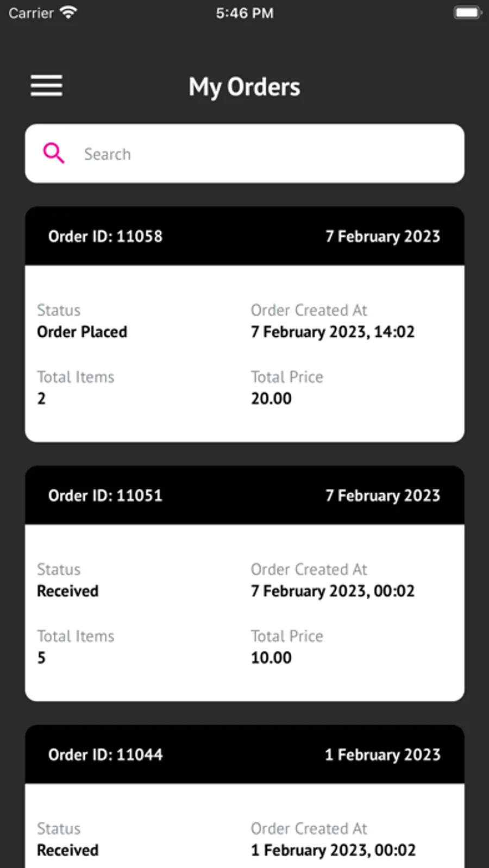489x868 pixels.
Task: Tap the 7 February 2023, 14:02 timestamp
Action: pyautogui.click(x=333, y=332)
